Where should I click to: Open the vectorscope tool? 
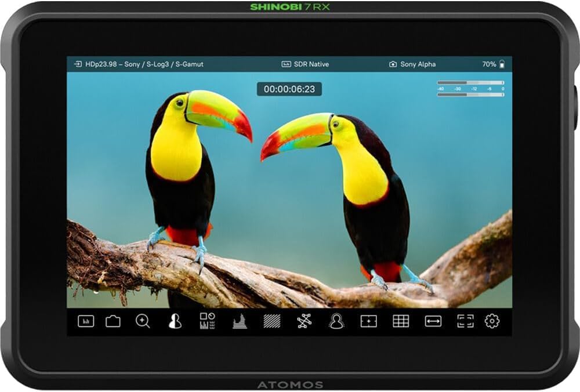pyautogui.click(x=304, y=321)
